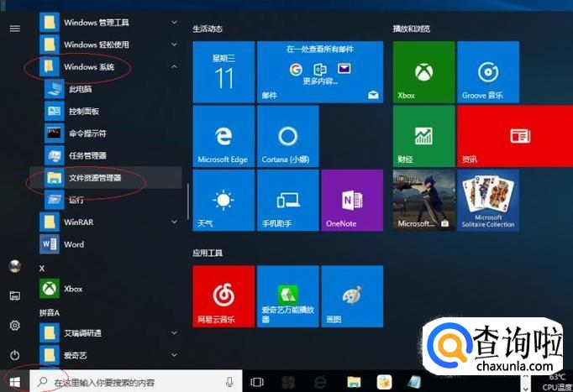Open the Cortana (小娜) tile
Screen dimensions: 573x392
(x=288, y=136)
